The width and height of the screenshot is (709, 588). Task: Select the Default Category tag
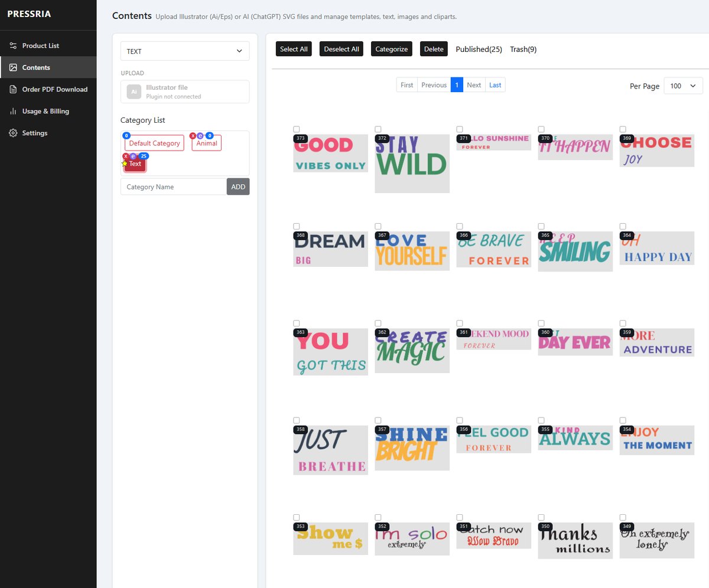pos(154,143)
